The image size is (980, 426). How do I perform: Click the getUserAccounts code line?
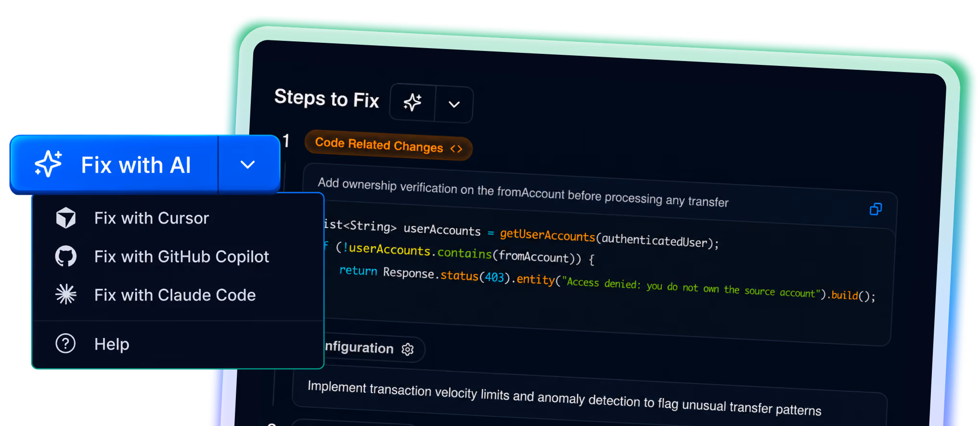pyautogui.click(x=521, y=233)
